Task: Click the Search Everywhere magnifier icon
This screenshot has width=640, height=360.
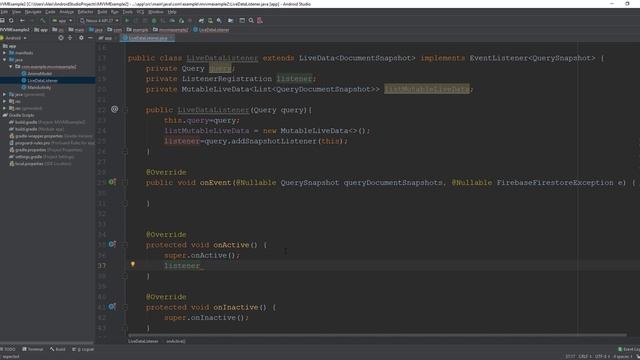Action: click(x=251, y=20)
